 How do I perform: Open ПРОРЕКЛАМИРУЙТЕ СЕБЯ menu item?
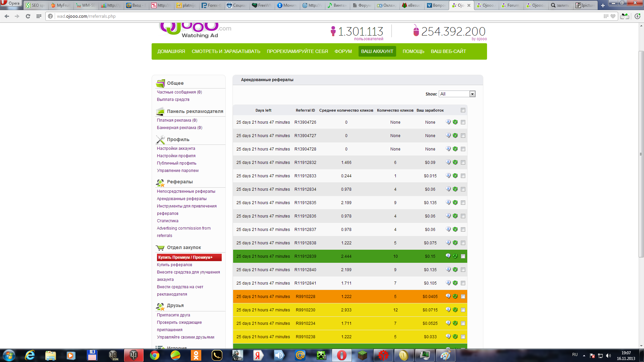tap(297, 51)
